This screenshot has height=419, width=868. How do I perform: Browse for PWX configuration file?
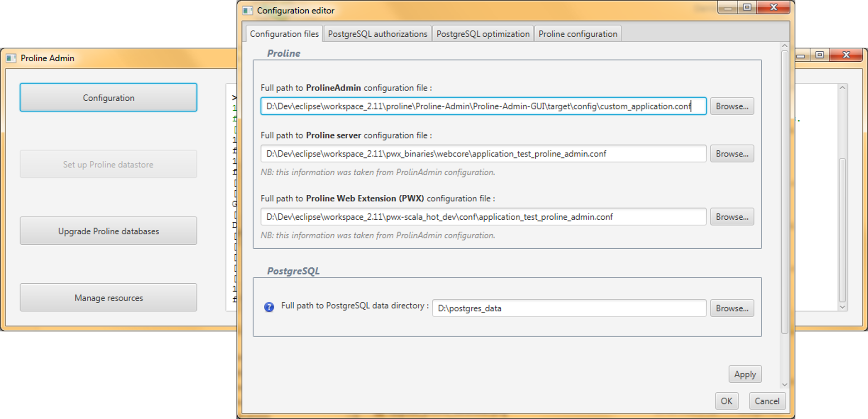coord(732,217)
